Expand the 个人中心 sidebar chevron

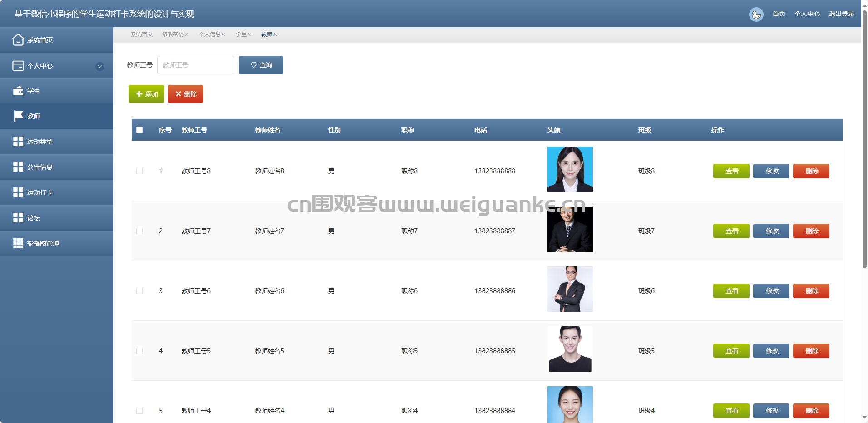click(100, 66)
